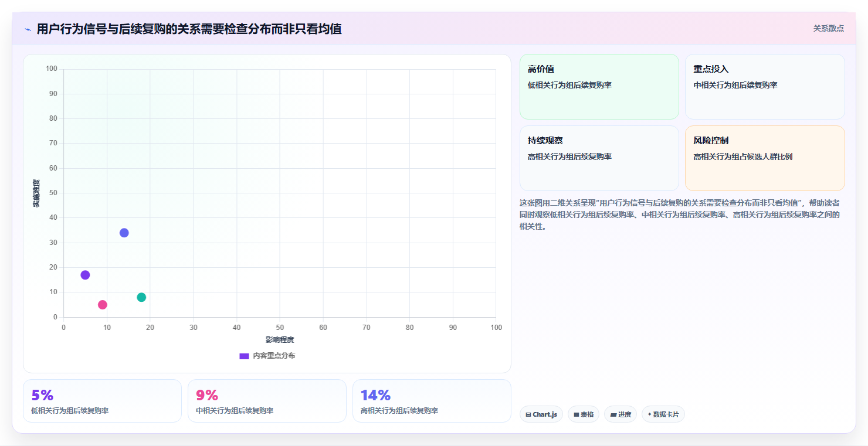Click 高相关行为组占候选人群比例 text
The image size is (868, 446).
click(743, 156)
